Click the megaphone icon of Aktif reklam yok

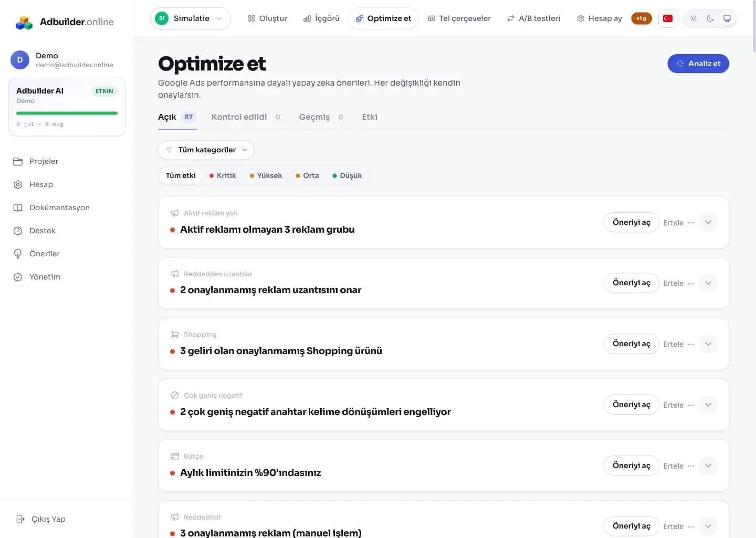pyautogui.click(x=175, y=213)
